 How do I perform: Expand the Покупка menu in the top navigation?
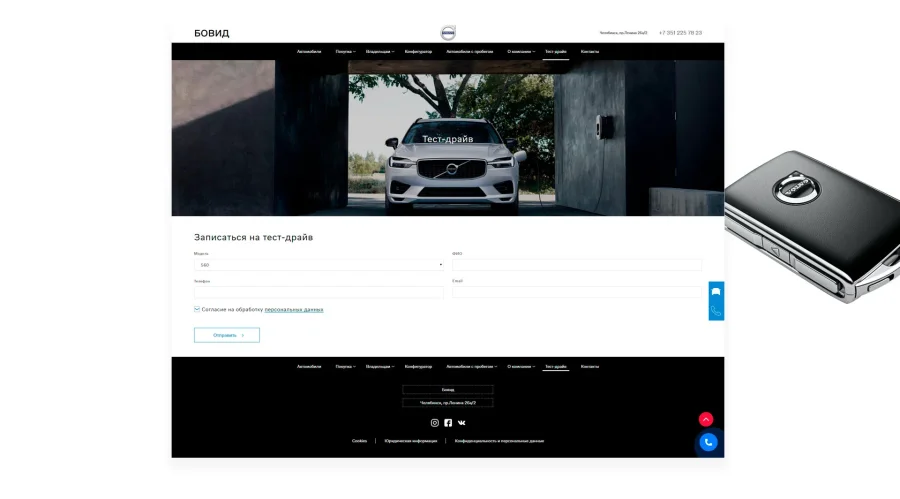coord(346,52)
